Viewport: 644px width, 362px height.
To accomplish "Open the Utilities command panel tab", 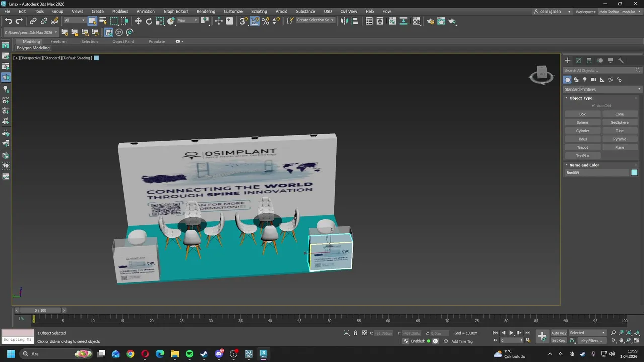I will (621, 60).
